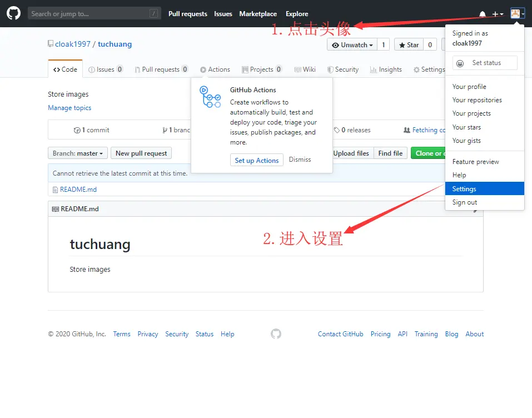Viewport: 532px width, 418px height.
Task: Switch to the repository Issues tab
Action: tap(106, 69)
